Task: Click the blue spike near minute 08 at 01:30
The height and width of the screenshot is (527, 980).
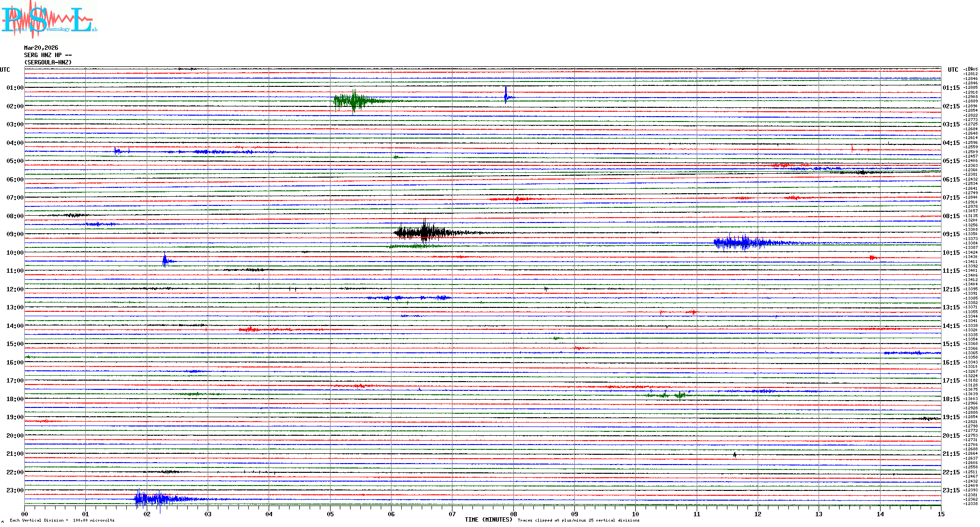Action: coord(506,96)
